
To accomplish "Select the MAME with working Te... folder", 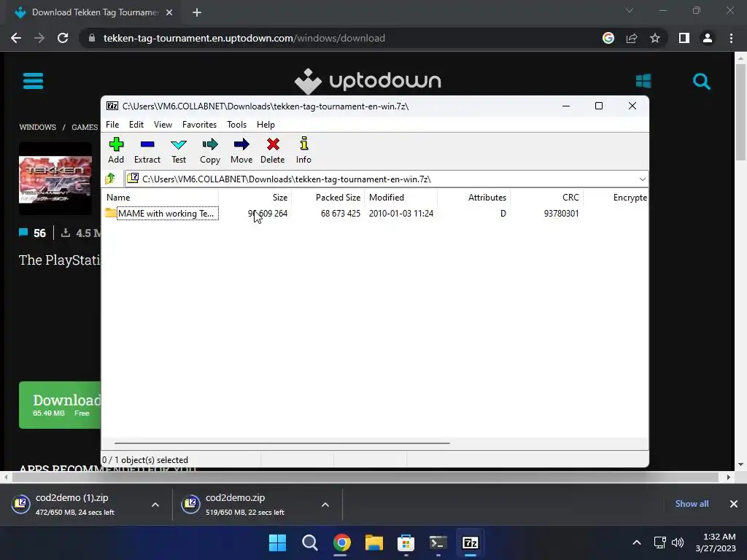I will pyautogui.click(x=162, y=214).
